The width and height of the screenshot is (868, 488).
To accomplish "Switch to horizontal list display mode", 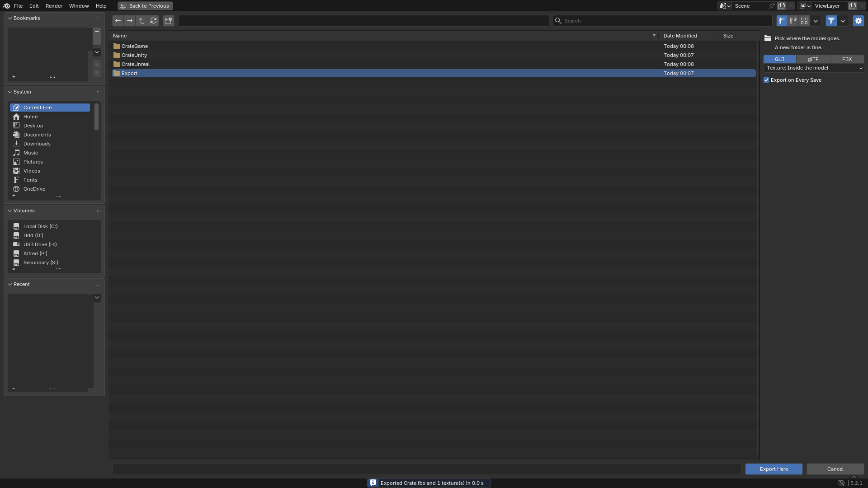I will tap(793, 21).
